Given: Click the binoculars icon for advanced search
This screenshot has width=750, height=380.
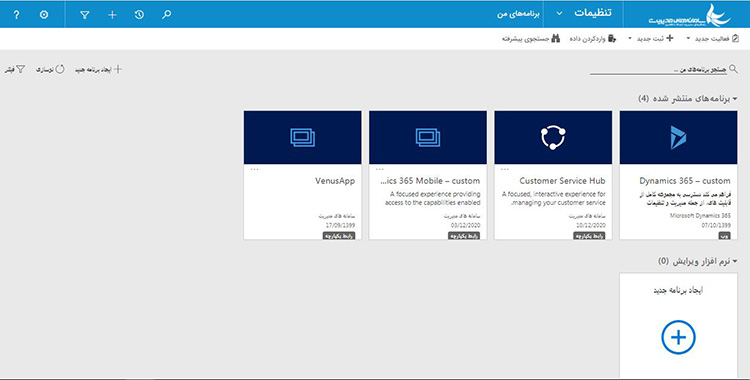Looking at the screenshot, I should [x=555, y=39].
